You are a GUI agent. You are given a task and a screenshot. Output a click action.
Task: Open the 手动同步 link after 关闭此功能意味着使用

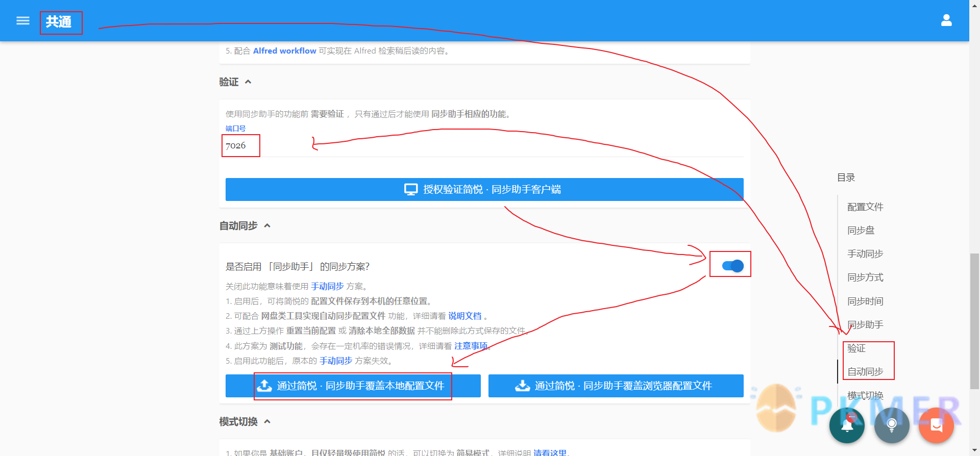(327, 287)
